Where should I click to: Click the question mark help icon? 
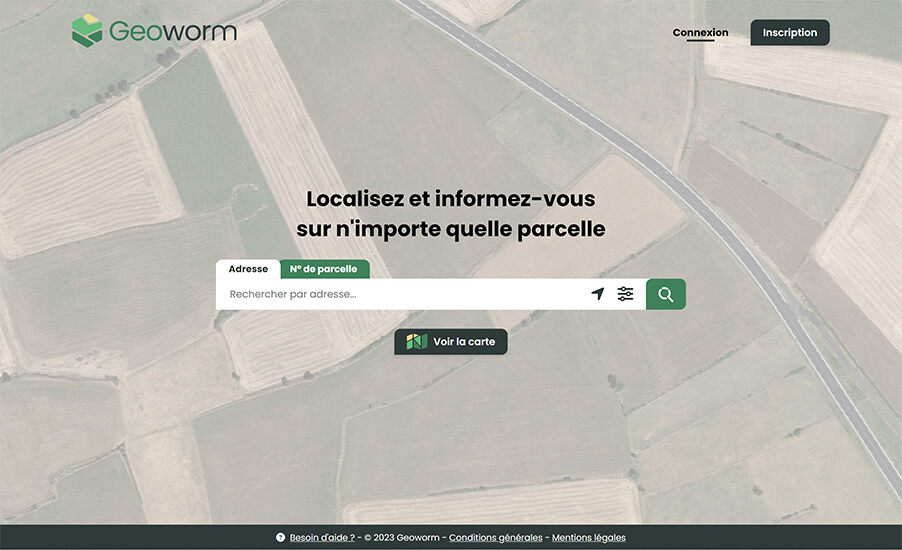click(x=281, y=538)
